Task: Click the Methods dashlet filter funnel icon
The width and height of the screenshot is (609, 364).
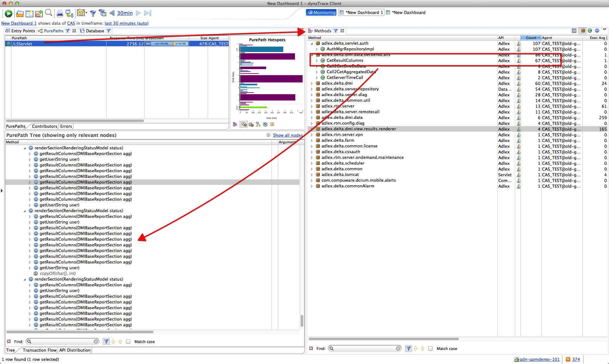Action: 336,31
